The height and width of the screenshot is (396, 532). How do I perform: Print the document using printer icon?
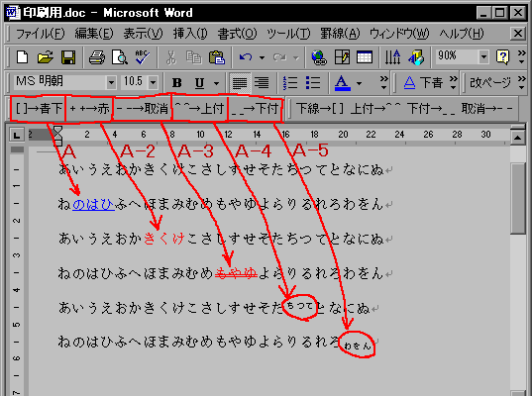(x=97, y=57)
